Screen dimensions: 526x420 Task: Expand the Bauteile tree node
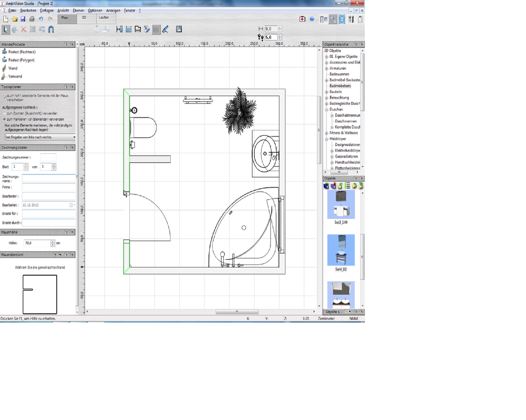pos(327,92)
